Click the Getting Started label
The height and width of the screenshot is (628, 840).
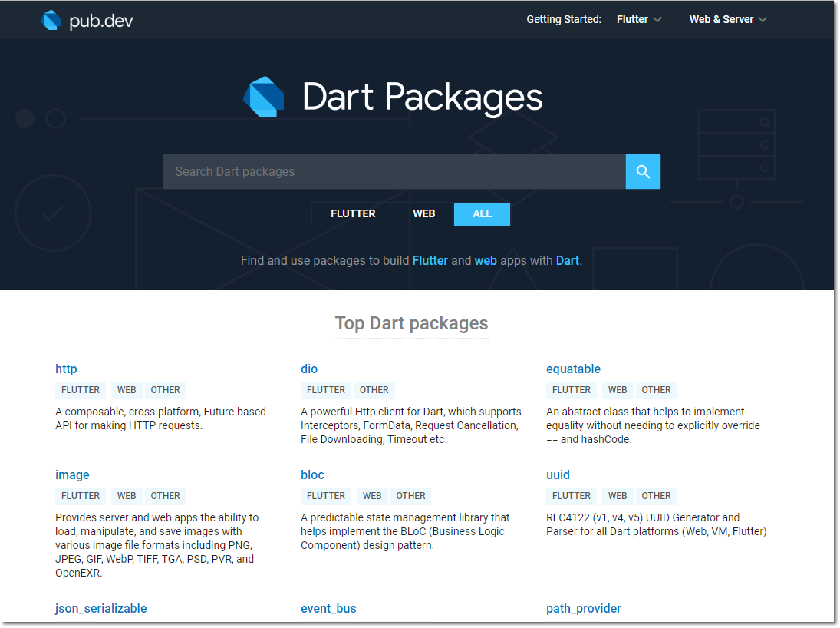(564, 19)
